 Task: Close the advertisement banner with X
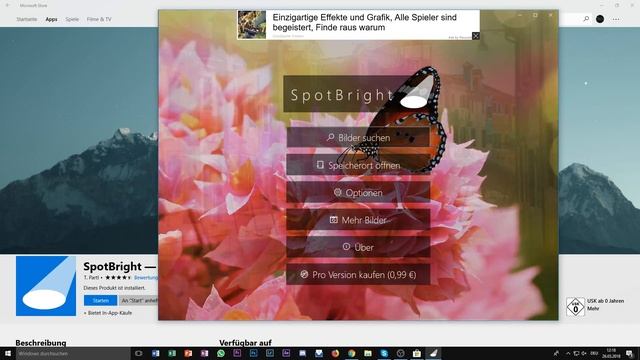(476, 36)
